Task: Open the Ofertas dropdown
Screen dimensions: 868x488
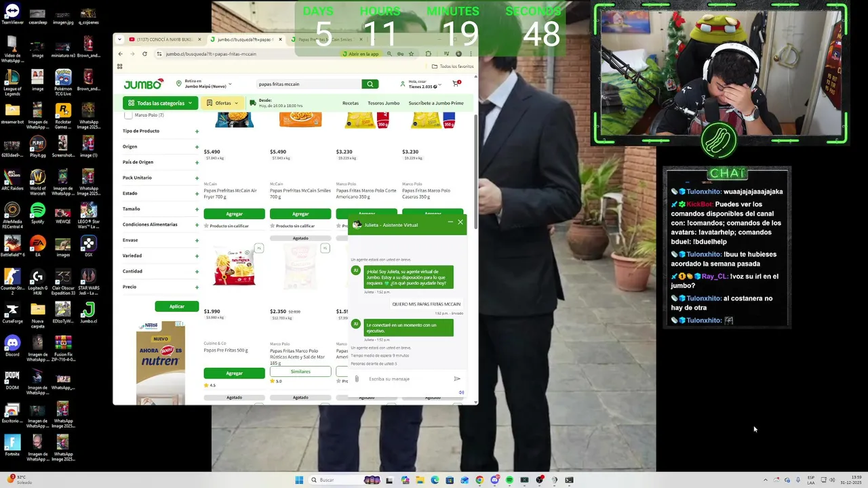Action: click(222, 103)
